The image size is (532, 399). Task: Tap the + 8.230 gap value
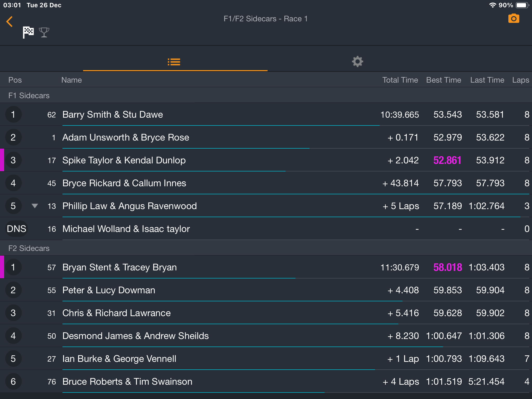point(403,336)
